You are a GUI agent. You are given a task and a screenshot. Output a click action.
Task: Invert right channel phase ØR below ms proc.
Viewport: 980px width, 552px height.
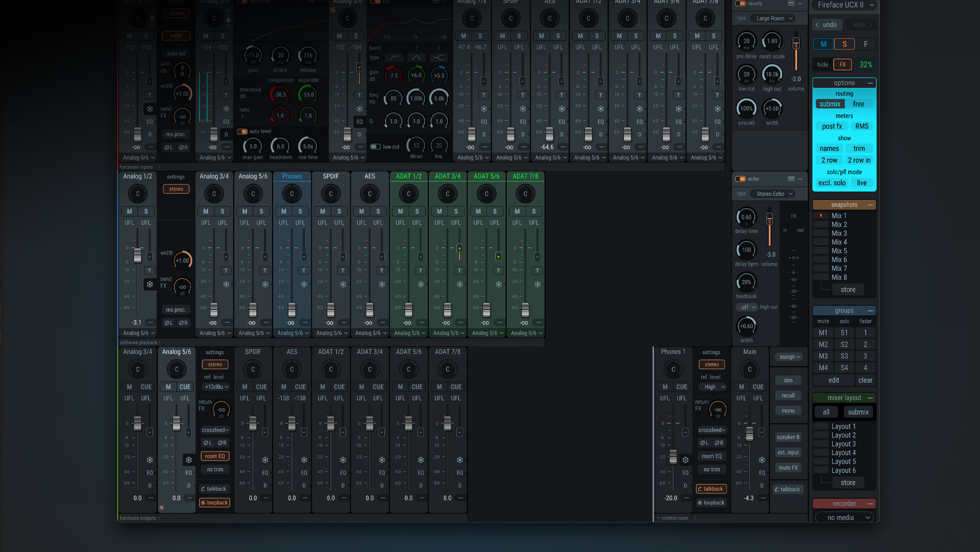click(183, 323)
